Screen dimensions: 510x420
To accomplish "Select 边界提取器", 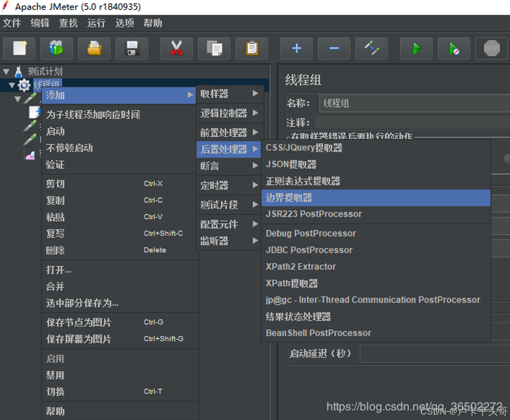I will click(376, 198).
